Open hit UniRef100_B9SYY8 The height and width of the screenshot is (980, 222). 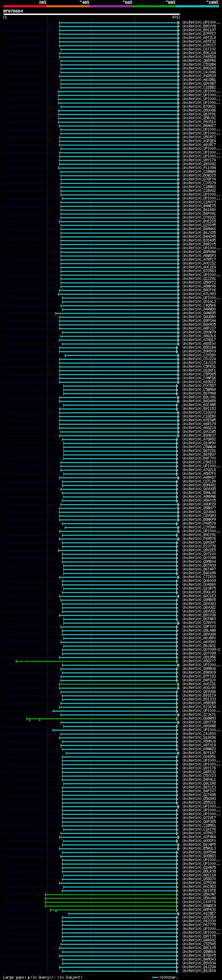(199, 27)
